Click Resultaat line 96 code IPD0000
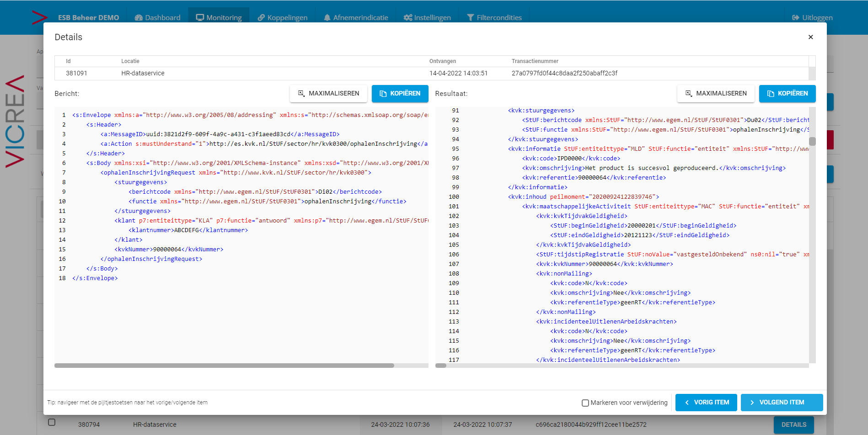The height and width of the screenshot is (435, 868). click(571, 159)
